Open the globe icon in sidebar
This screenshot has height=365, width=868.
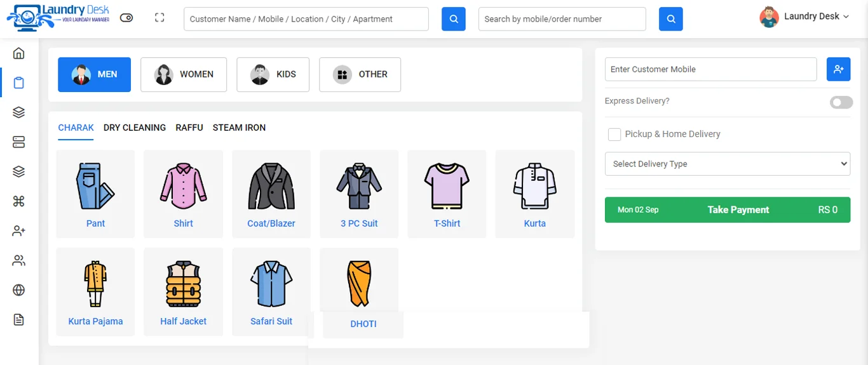(x=18, y=290)
